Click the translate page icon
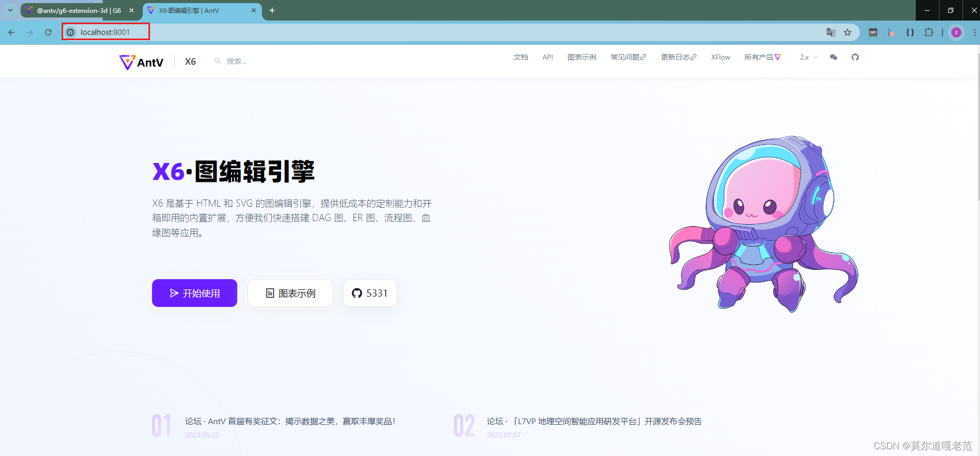This screenshot has width=980, height=456. pos(831,32)
